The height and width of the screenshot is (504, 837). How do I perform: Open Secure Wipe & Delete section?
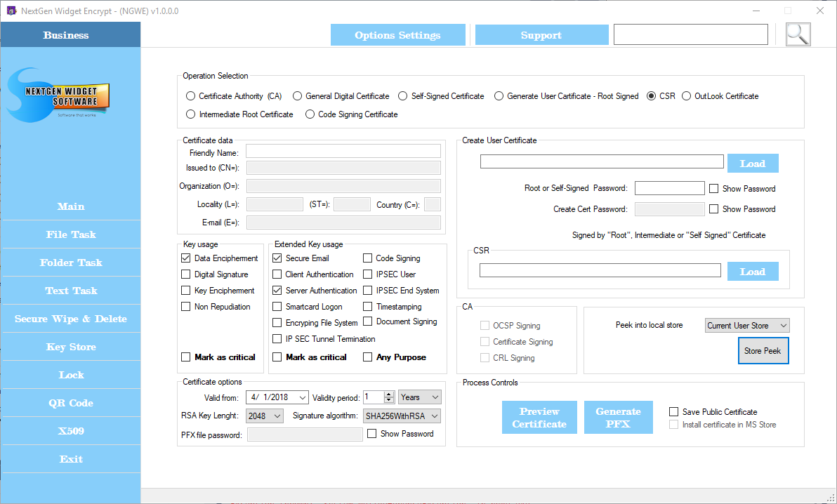[x=71, y=319]
